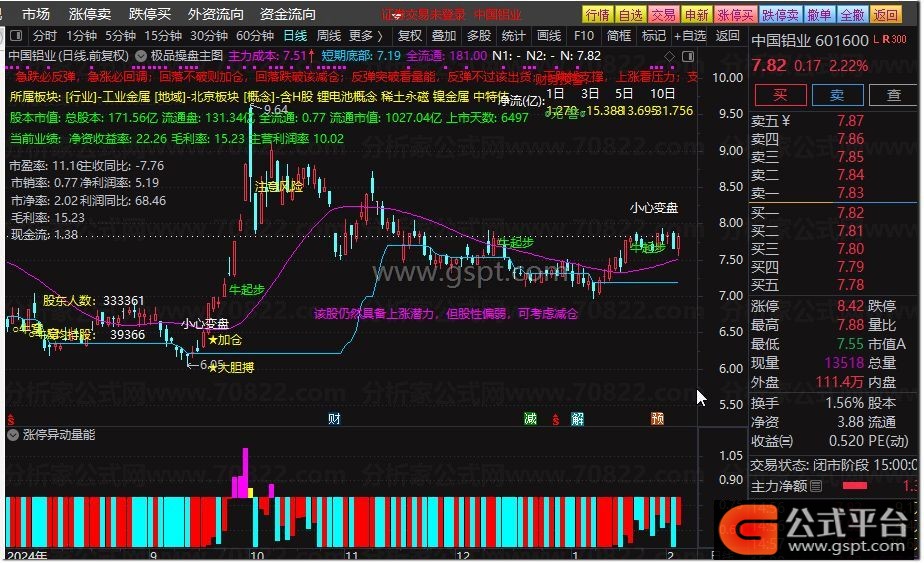Click the ★加仓 signal label
This screenshot has height=563, width=924.
pos(225,340)
